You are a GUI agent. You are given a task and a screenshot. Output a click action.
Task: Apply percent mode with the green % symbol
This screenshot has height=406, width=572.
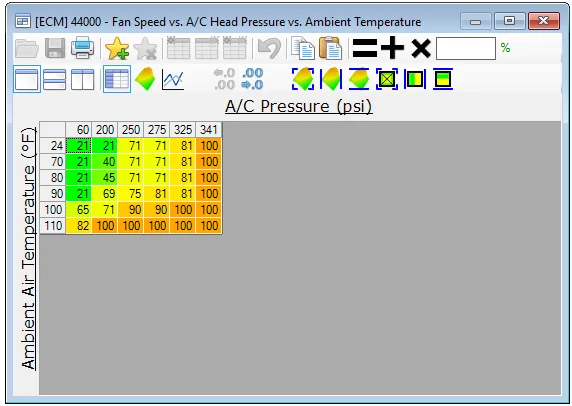tap(505, 48)
